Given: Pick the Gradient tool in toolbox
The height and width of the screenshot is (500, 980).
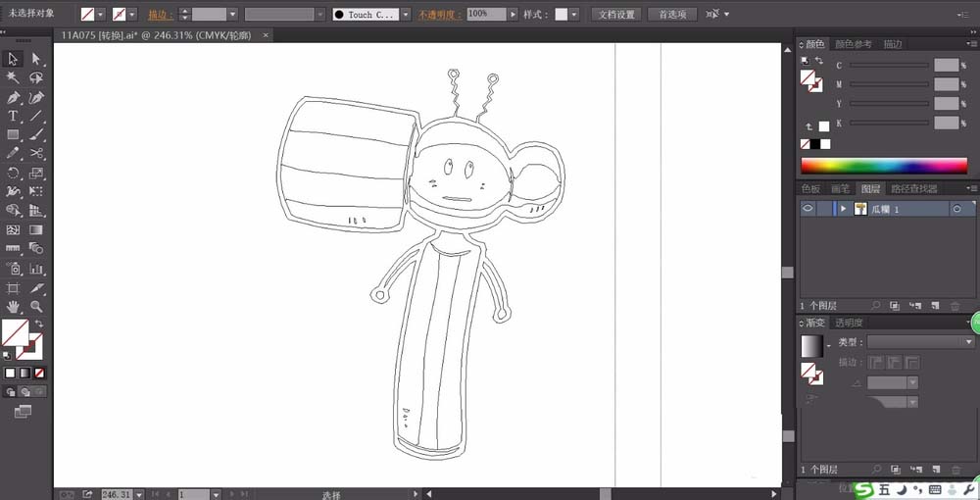Looking at the screenshot, I should pos(36,229).
